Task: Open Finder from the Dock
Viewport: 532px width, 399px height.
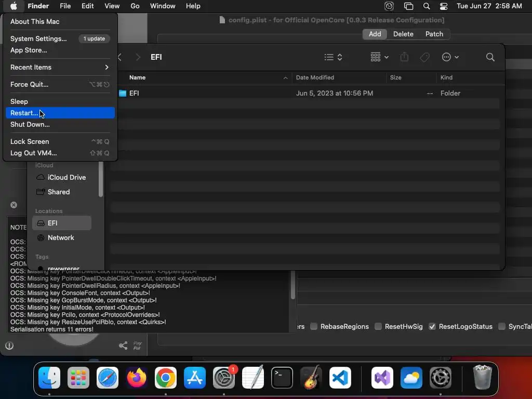Action: [49, 378]
